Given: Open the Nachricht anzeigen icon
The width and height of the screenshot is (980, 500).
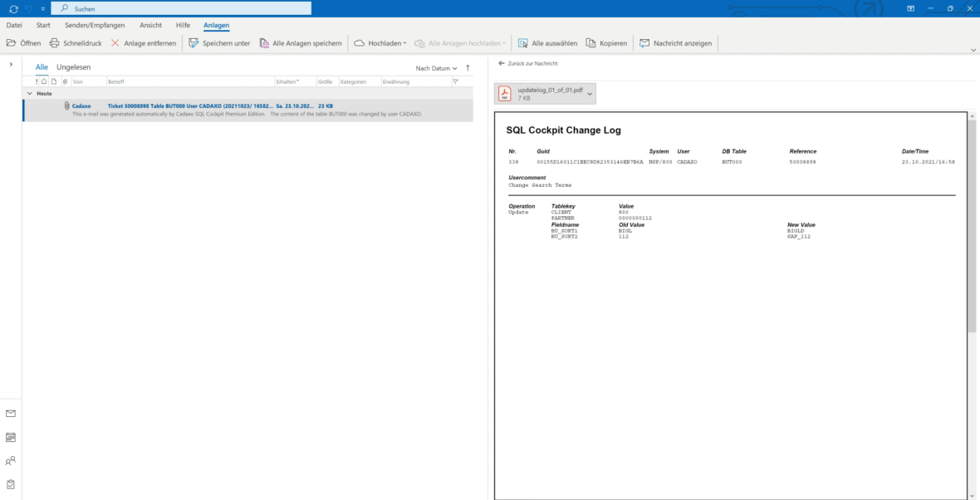Looking at the screenshot, I should pyautogui.click(x=643, y=42).
